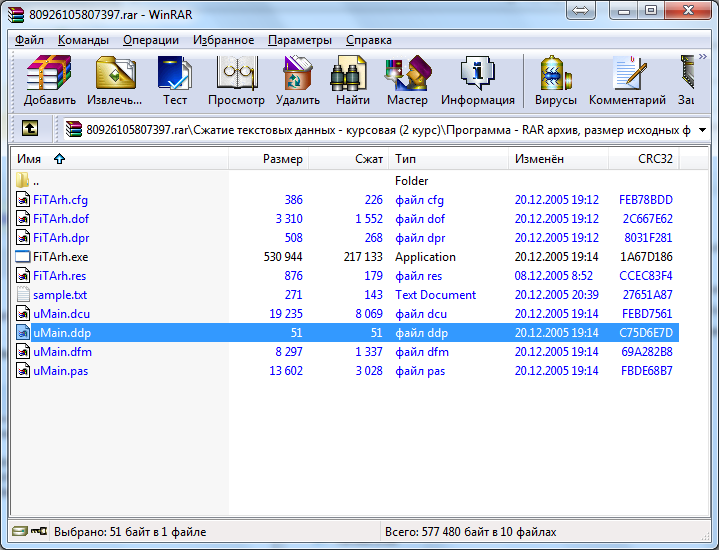Screen dimensions: 719x550
Task: Click packed size 1 552
Action: tap(369, 219)
